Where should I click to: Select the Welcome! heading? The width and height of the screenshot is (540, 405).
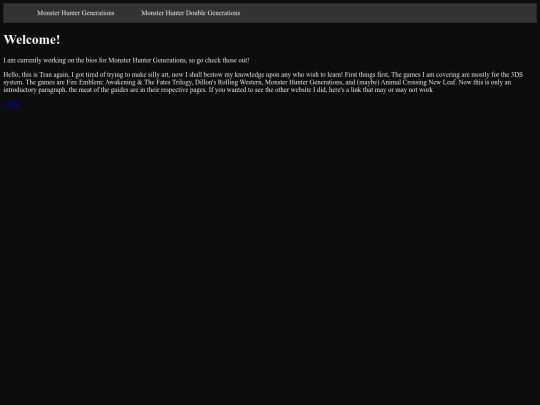click(32, 40)
